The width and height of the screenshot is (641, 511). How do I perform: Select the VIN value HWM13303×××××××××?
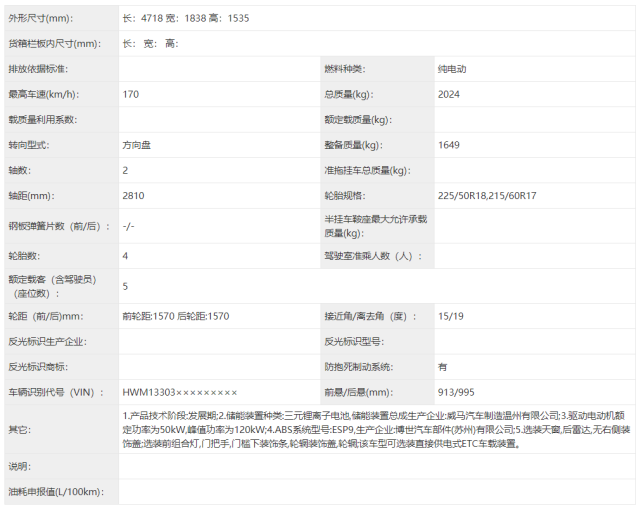coord(179,392)
